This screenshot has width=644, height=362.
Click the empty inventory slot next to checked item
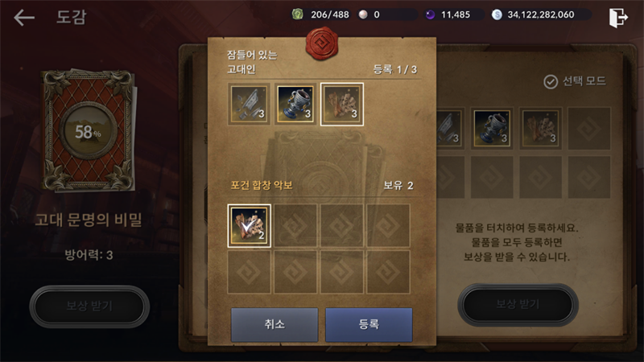coord(295,225)
